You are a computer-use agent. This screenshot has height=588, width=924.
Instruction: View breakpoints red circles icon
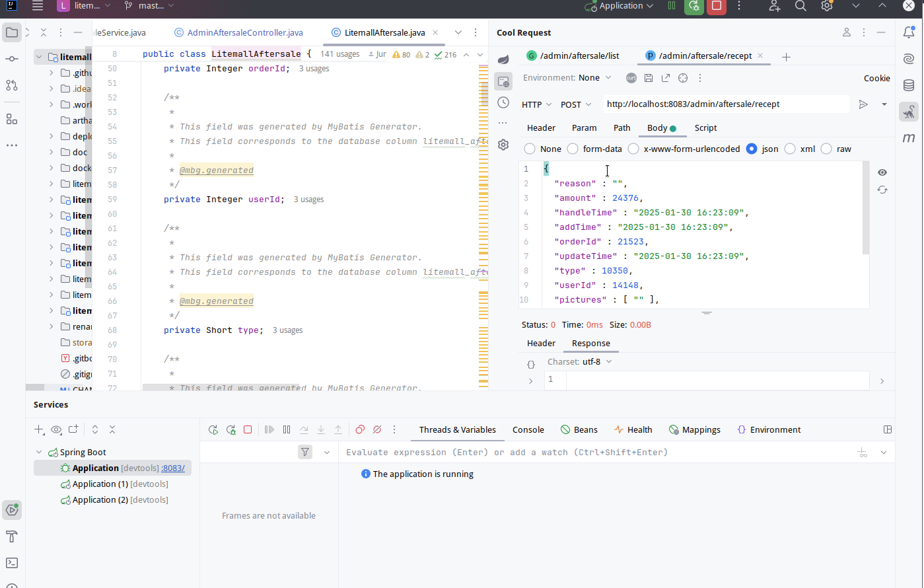(x=360, y=429)
